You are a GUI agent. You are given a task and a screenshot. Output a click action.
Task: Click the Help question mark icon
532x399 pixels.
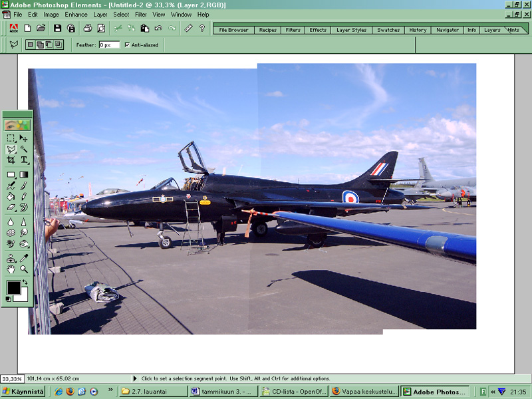pyautogui.click(x=202, y=28)
